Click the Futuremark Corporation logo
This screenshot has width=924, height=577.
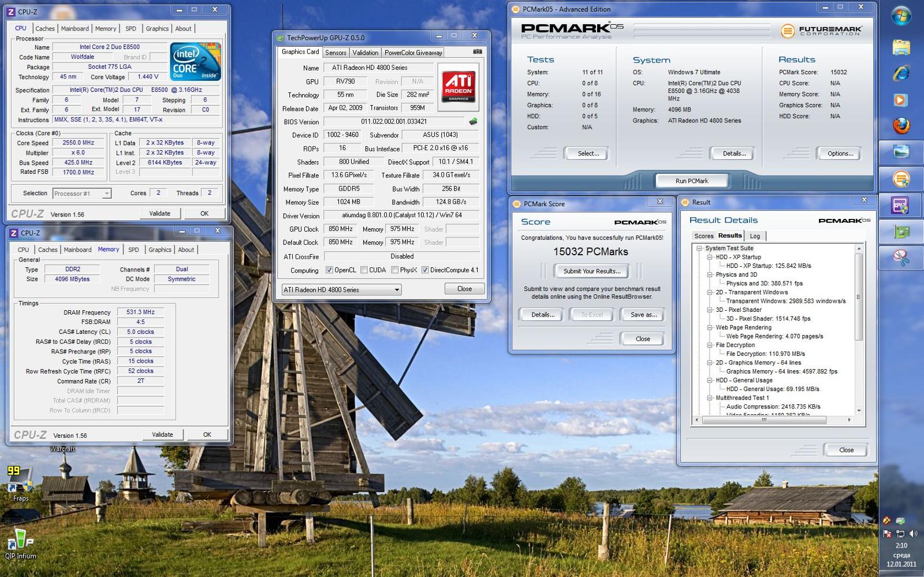821,31
